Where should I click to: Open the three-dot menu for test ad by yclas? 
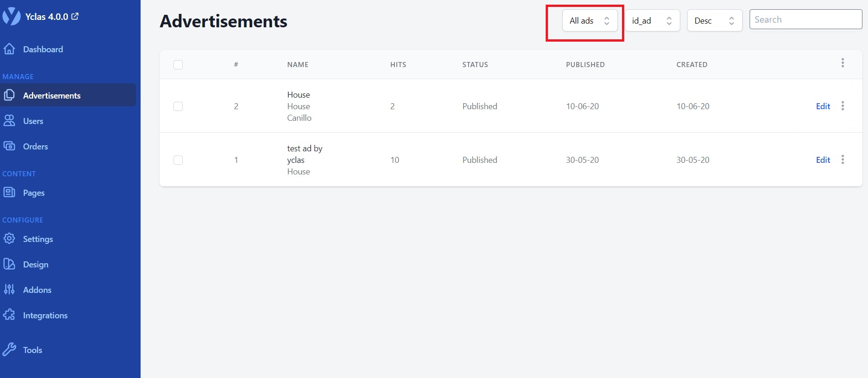[843, 160]
